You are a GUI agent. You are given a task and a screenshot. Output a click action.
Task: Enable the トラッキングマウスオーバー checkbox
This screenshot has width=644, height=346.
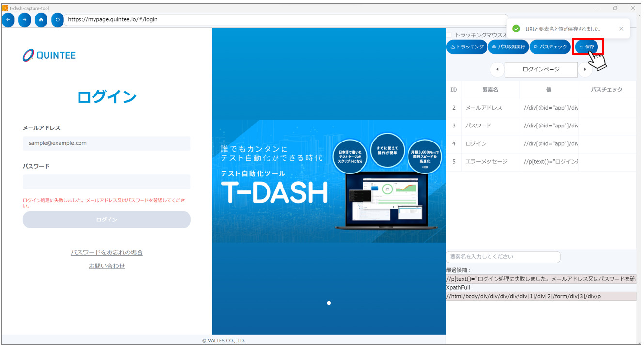(x=449, y=35)
